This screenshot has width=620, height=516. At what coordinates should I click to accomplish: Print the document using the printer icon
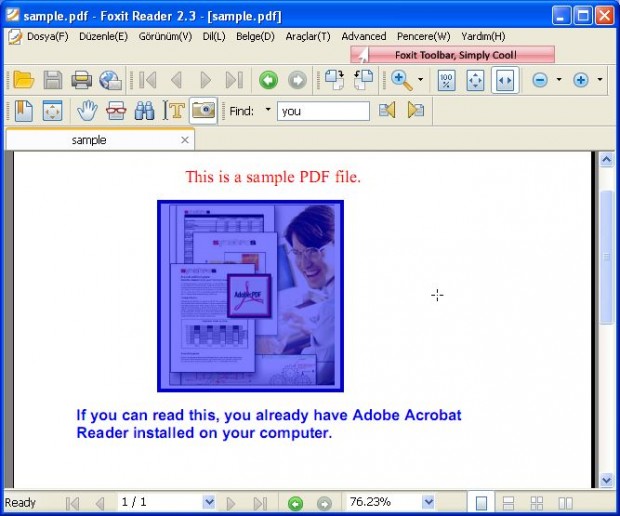point(82,80)
